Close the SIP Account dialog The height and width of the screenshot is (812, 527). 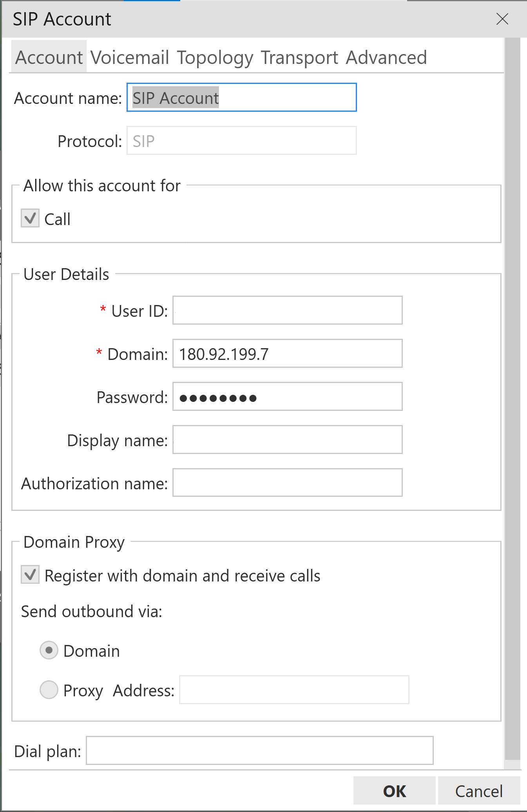pos(502,19)
